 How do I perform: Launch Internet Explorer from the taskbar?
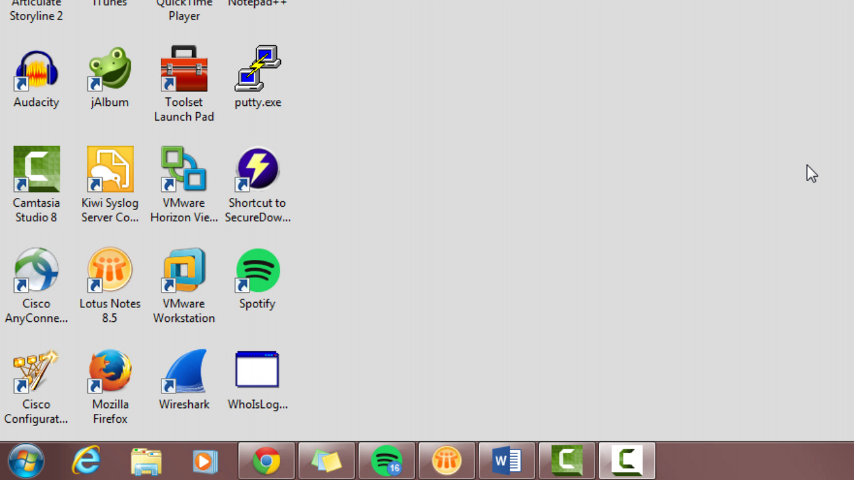87,461
